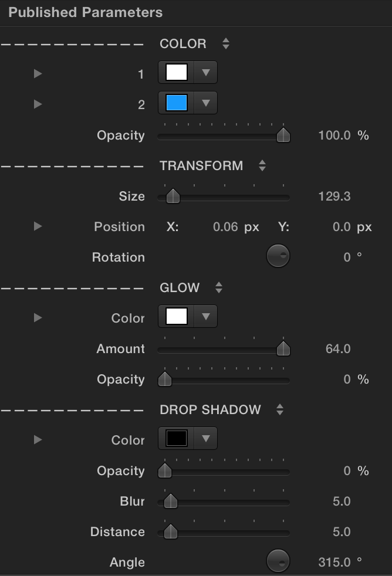Click the Size slider handle
The width and height of the screenshot is (392, 576).
pos(173,196)
